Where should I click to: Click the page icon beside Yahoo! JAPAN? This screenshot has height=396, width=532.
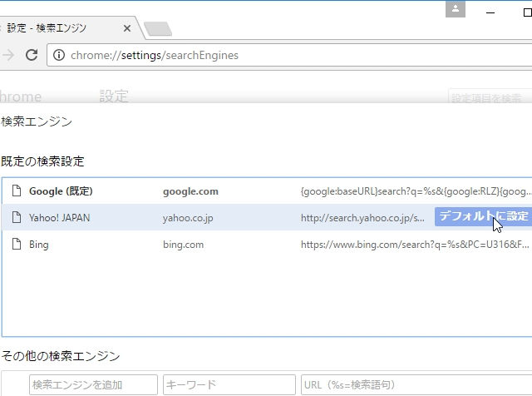pyautogui.click(x=17, y=217)
